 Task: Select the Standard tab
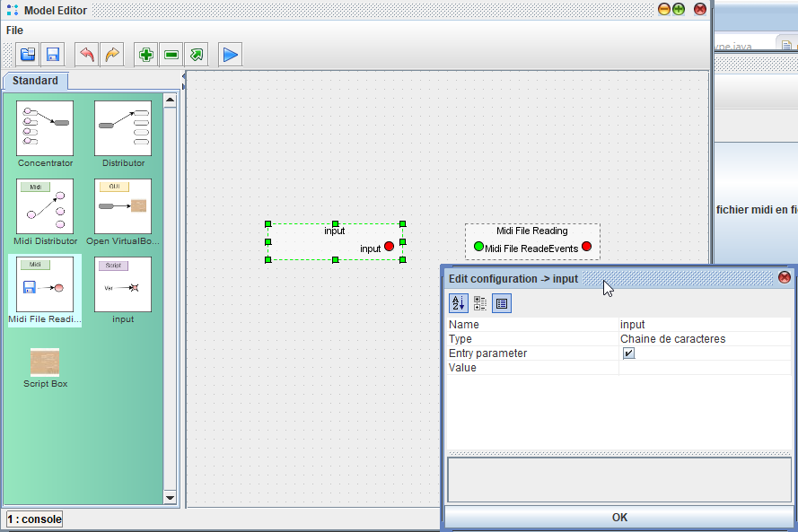(x=35, y=81)
